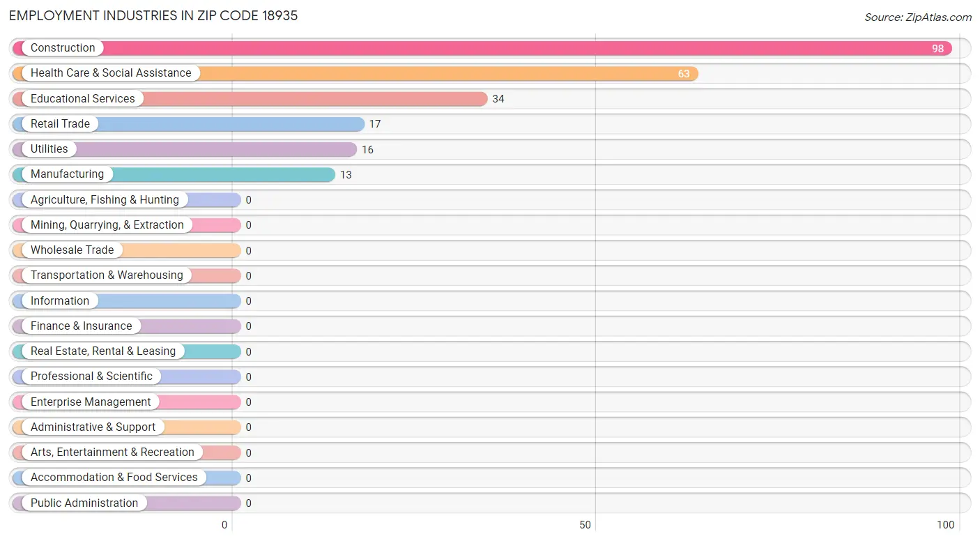Click the Construction bar label

coord(63,48)
